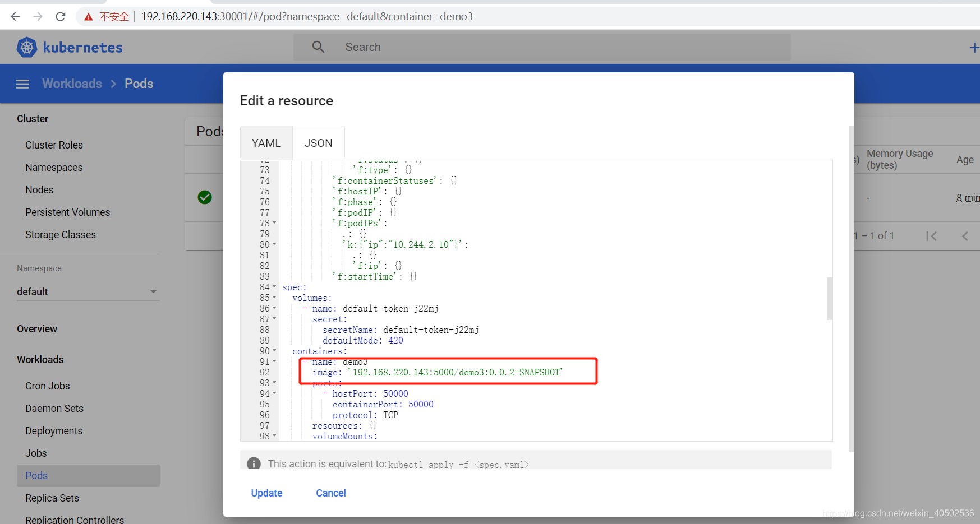Open Namespaces in sidebar
This screenshot has width=980, height=524.
[54, 168]
